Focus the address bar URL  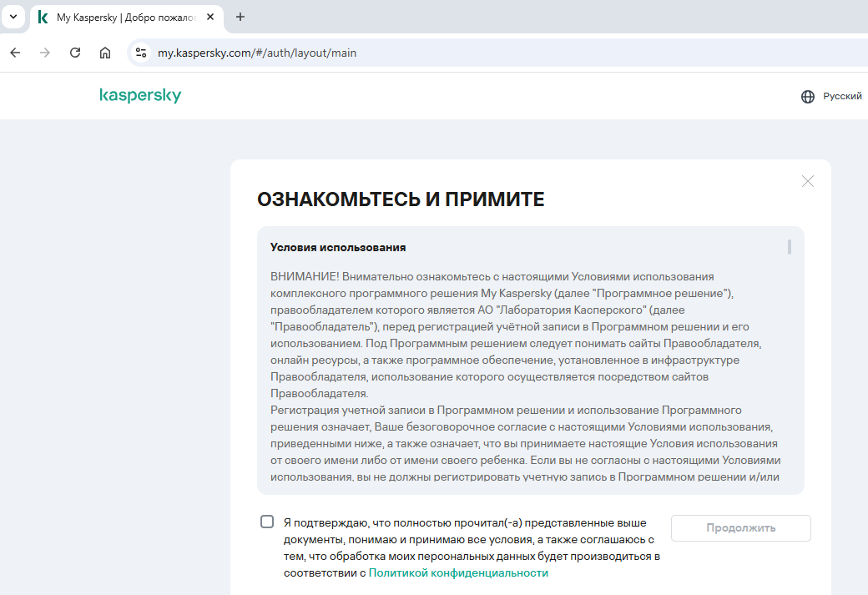pyautogui.click(x=257, y=53)
